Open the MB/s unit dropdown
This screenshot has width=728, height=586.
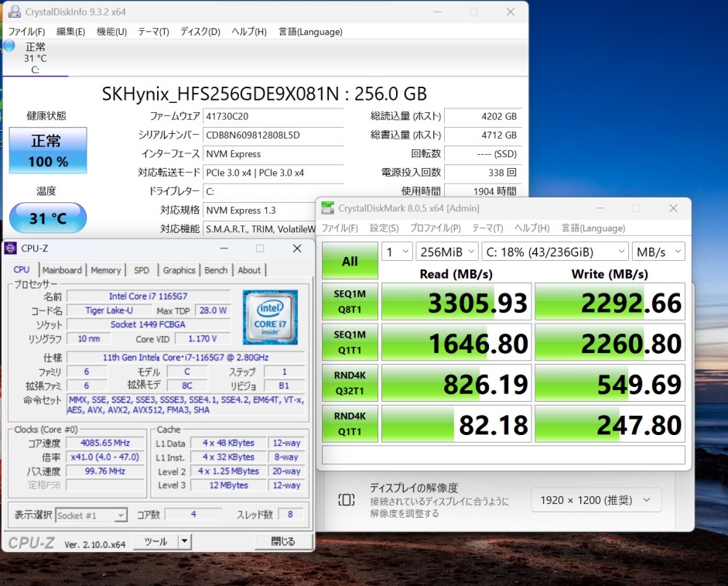[x=658, y=252]
